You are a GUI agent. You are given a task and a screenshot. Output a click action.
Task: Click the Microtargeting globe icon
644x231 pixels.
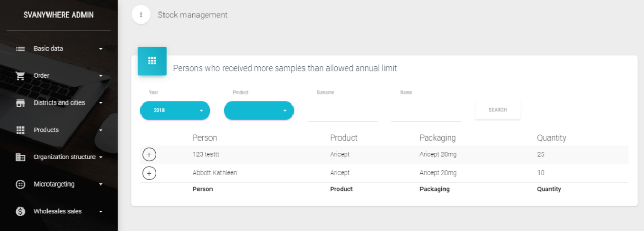[x=20, y=184]
